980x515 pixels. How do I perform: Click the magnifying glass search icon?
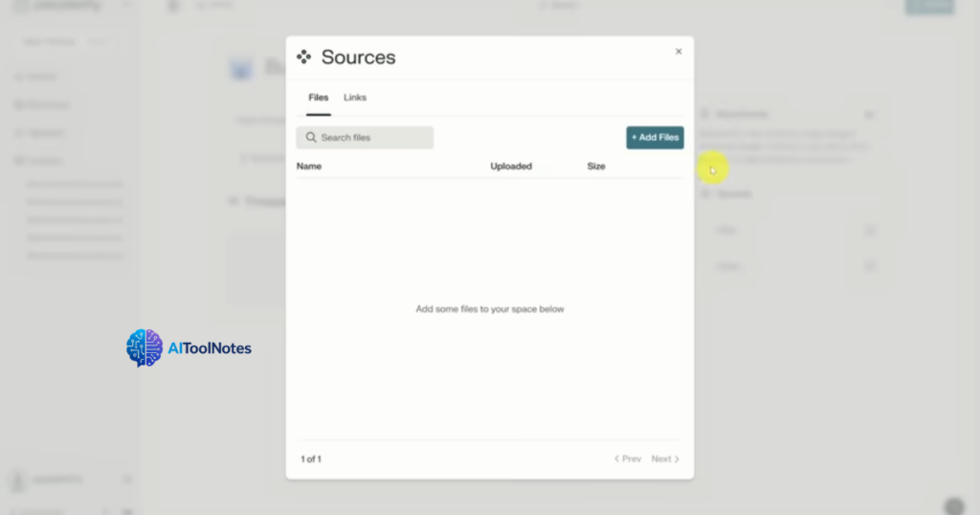tap(311, 138)
